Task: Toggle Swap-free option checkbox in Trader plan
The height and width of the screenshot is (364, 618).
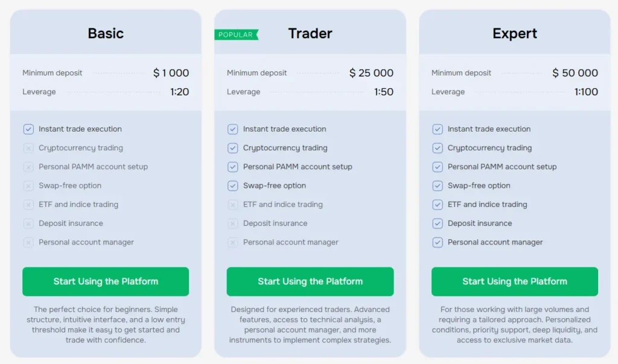Action: (x=233, y=186)
